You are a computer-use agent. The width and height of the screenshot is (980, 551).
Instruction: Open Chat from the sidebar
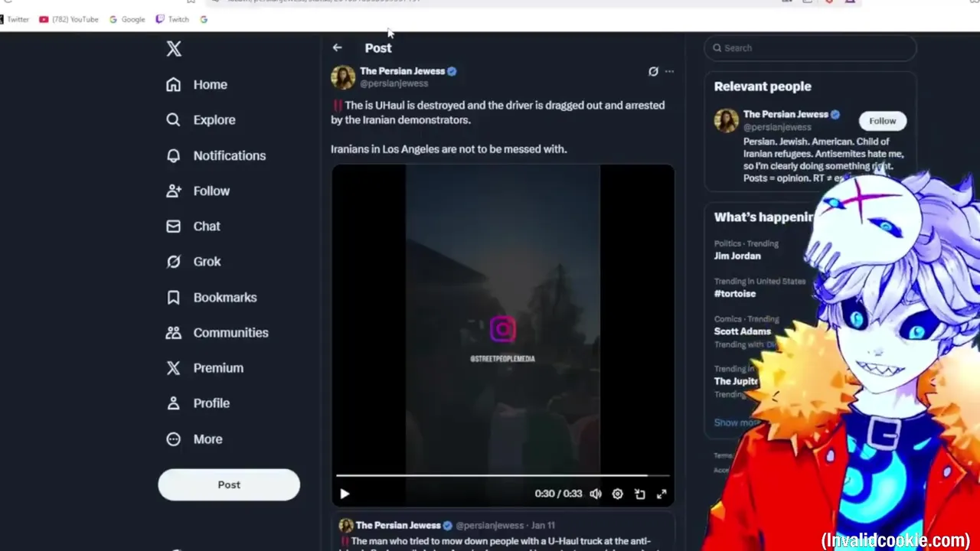pos(193,226)
